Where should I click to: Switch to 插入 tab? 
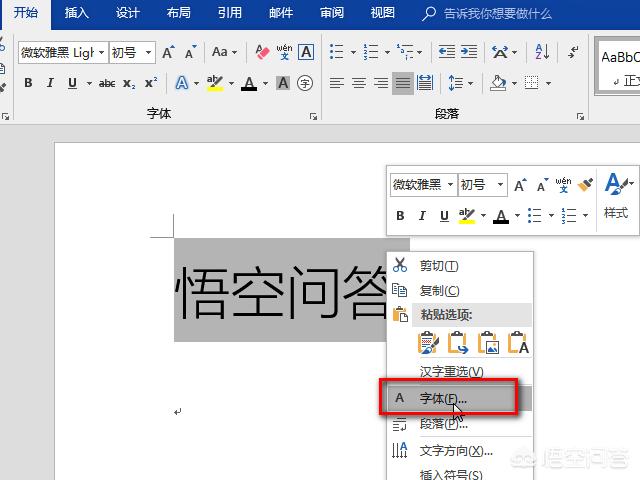(76, 13)
